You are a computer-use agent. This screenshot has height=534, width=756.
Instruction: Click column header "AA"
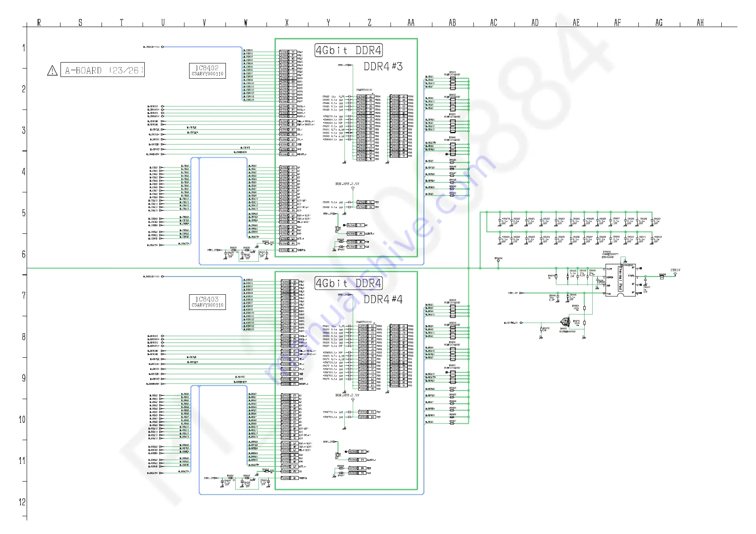click(x=411, y=23)
